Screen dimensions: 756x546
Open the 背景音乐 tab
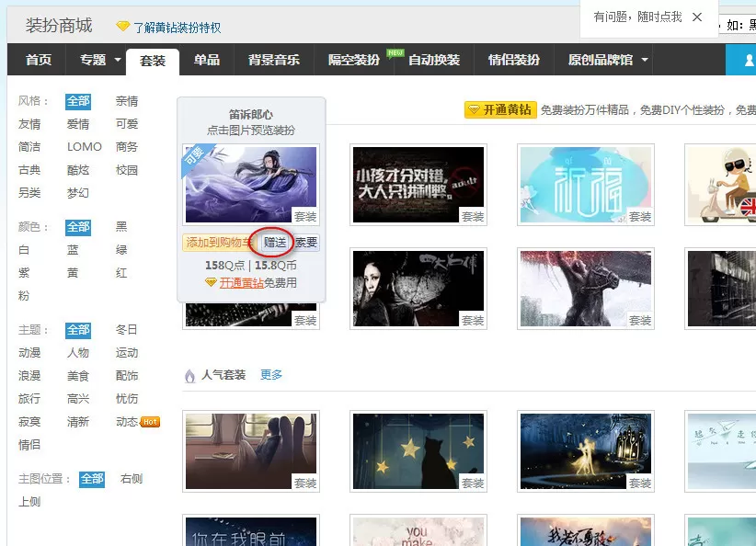273,60
